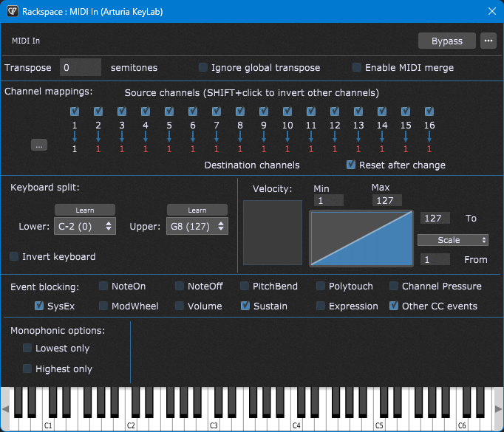Image resolution: width=504 pixels, height=432 pixels.
Task: Open the channel mappings ellipsis button
Action: tap(39, 145)
